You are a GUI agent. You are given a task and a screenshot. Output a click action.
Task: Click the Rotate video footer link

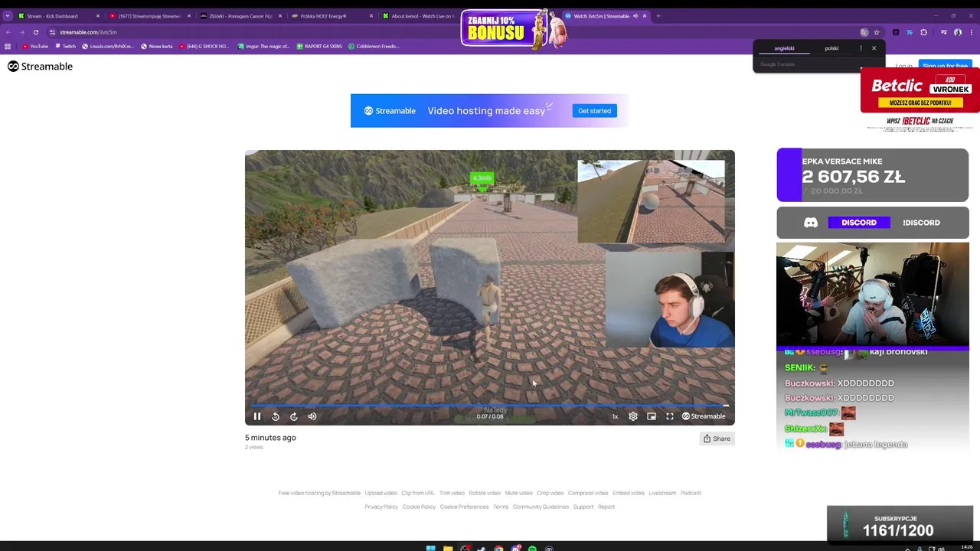(x=485, y=493)
